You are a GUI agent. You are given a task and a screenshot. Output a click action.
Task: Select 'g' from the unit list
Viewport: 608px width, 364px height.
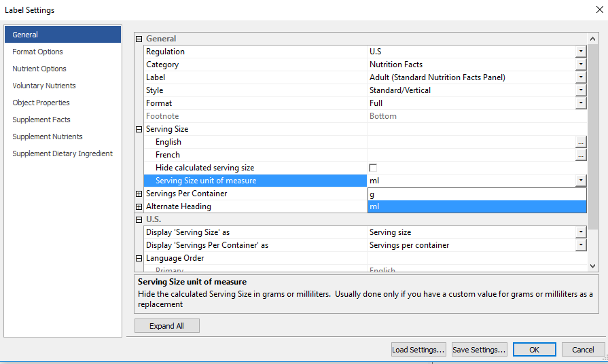point(476,194)
